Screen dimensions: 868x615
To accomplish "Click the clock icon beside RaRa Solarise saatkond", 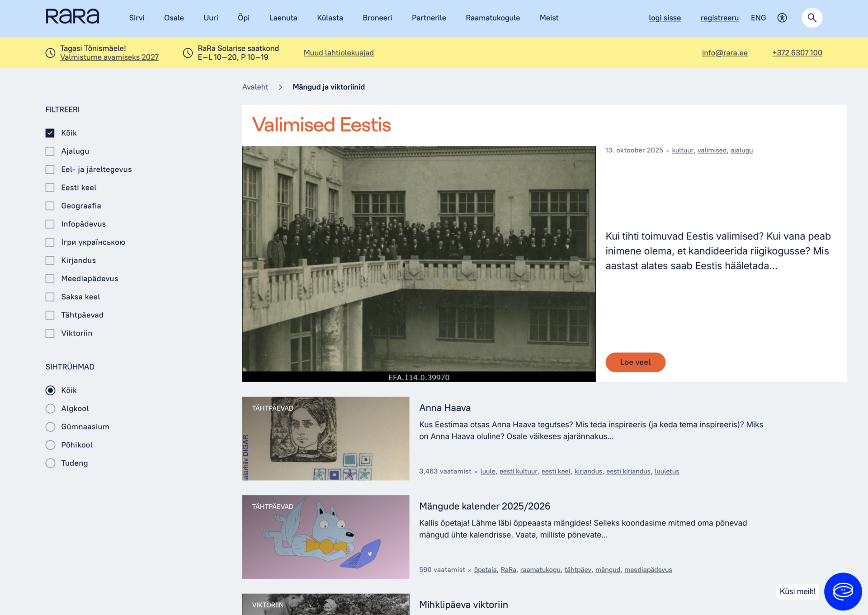I will (188, 53).
